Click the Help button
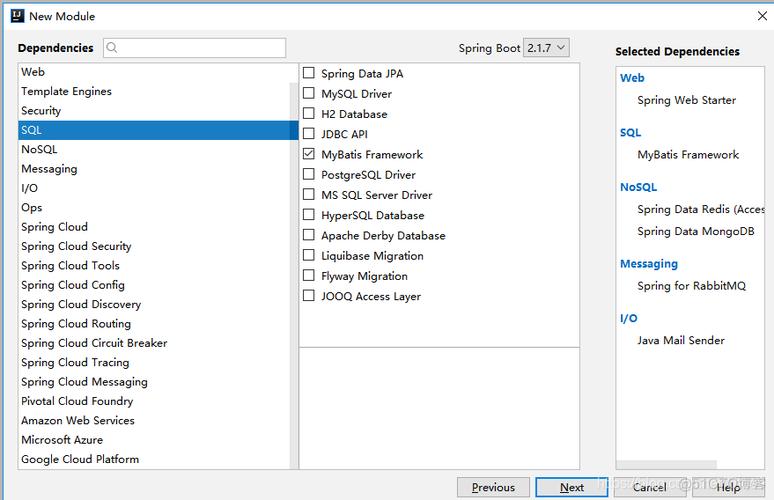This screenshot has width=774, height=500. pyautogui.click(x=728, y=487)
